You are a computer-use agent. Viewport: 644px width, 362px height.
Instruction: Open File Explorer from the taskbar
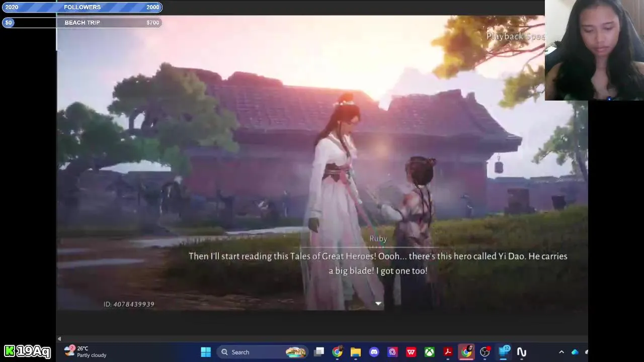coord(356,352)
